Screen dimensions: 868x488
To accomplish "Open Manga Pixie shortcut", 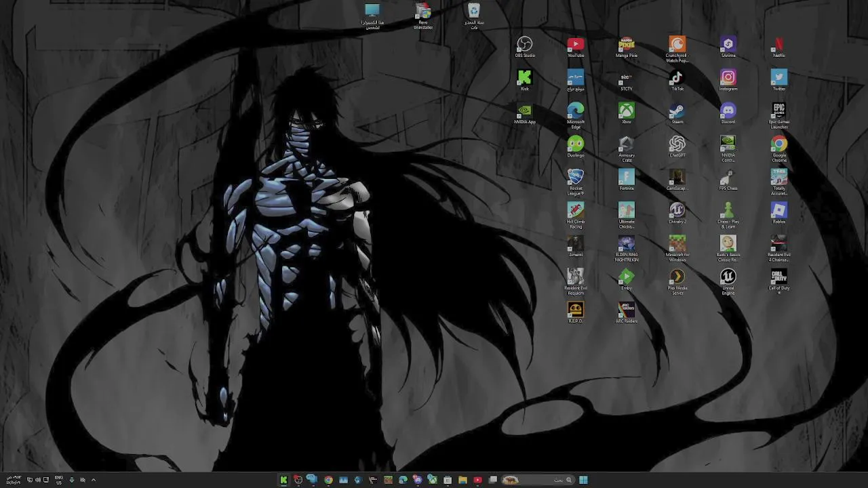I will tap(627, 47).
